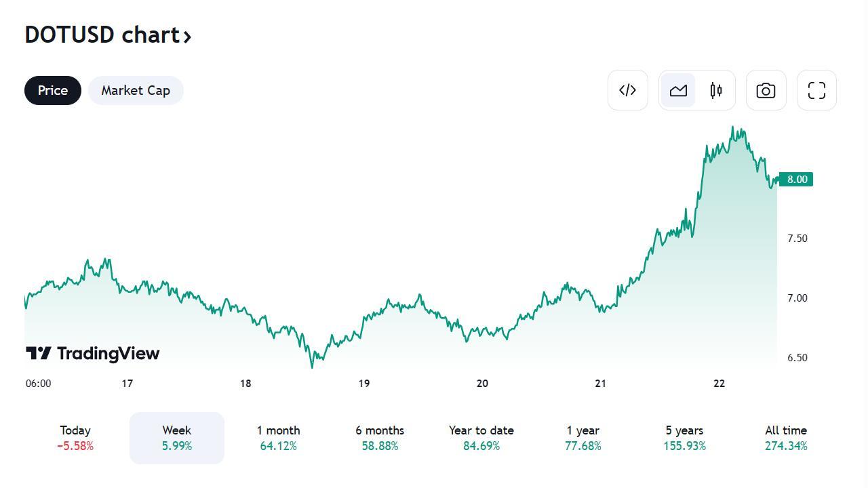Display the 5 years range
This screenshot has height=488, width=868.
tap(684, 438)
